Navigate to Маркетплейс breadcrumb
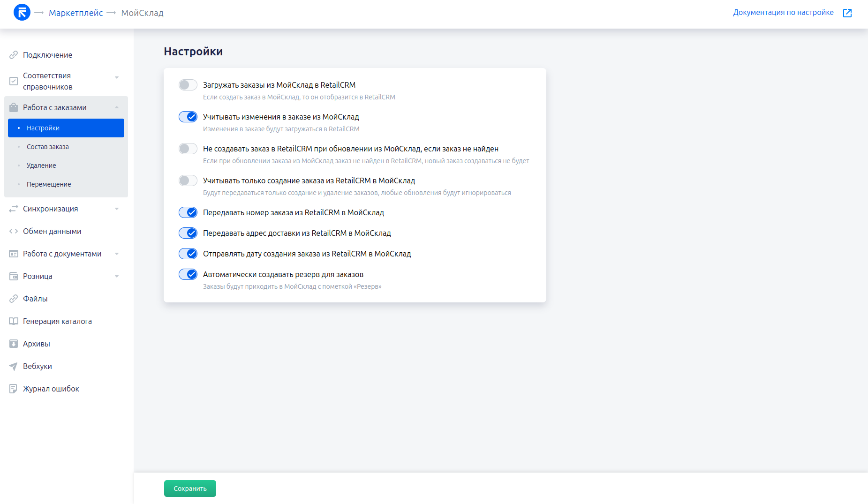This screenshot has height=504, width=868. coord(75,13)
